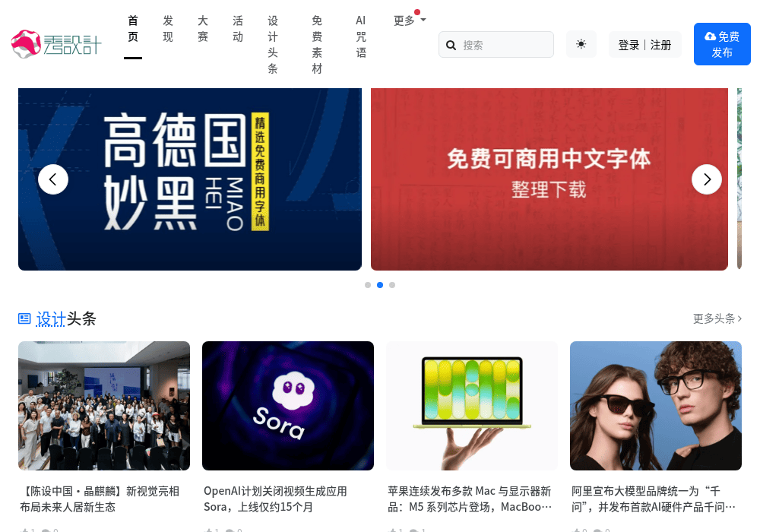Advance carousel with the right arrow
Viewport: 760px width, 532px height.
click(x=707, y=180)
